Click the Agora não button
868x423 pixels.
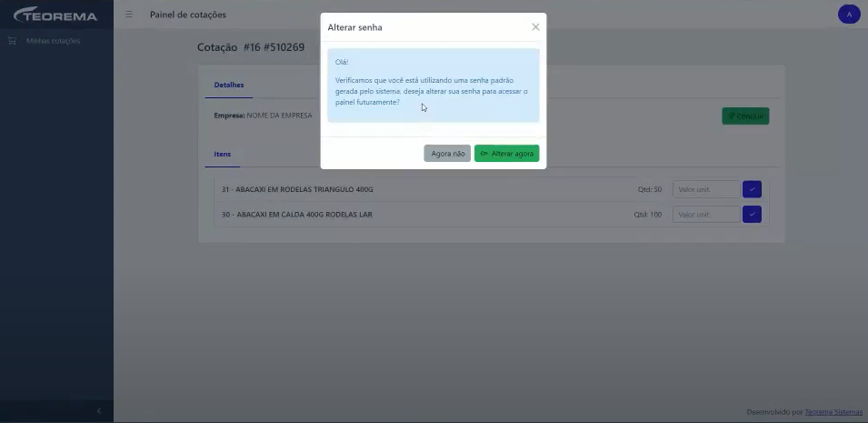tap(447, 154)
